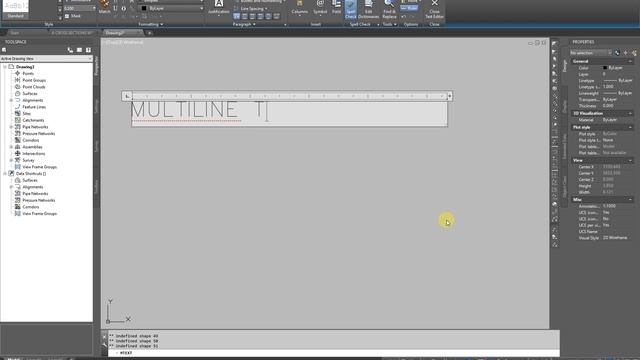Open the text color ByLayer dropdown
The width and height of the screenshot is (640, 360).
171,8
